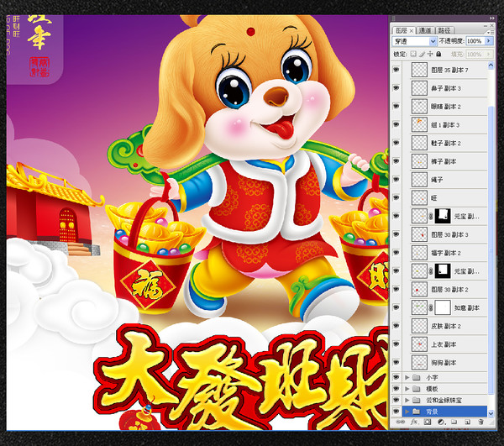
Task: Collapse the panel dock with the double-arrow icon
Action: [x=492, y=18]
